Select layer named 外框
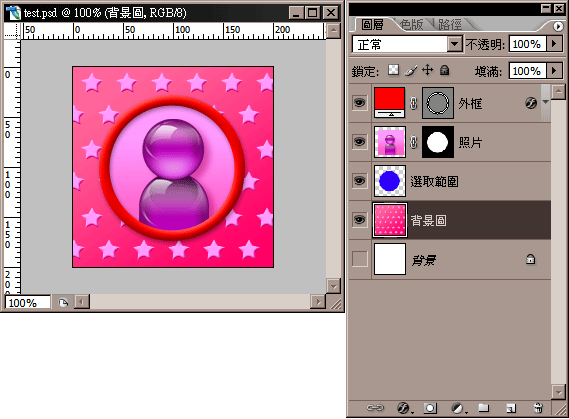Image resolution: width=569 pixels, height=419 pixels. 470,104
